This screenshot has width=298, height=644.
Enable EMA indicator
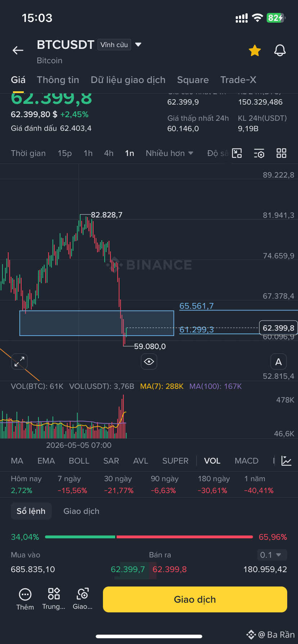pyautogui.click(x=46, y=461)
